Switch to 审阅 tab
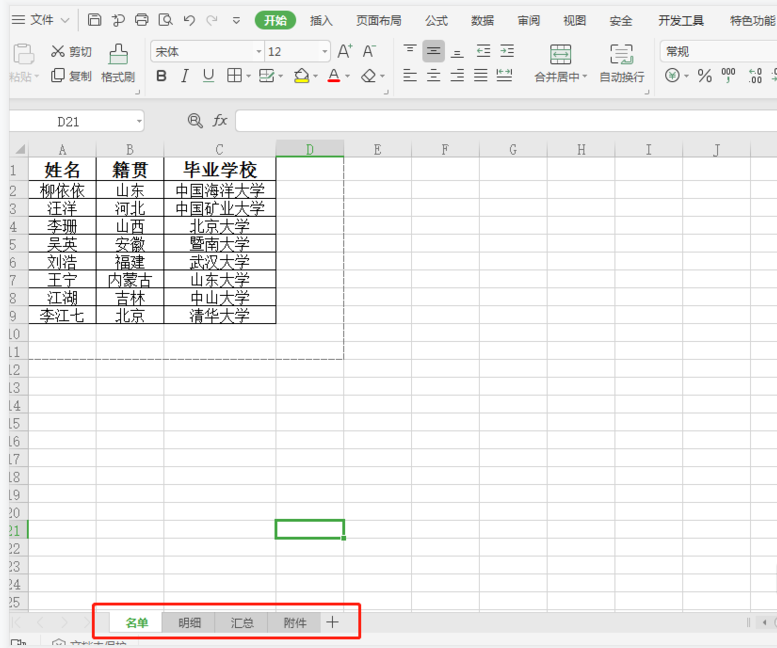This screenshot has height=648, width=777. tap(528, 20)
